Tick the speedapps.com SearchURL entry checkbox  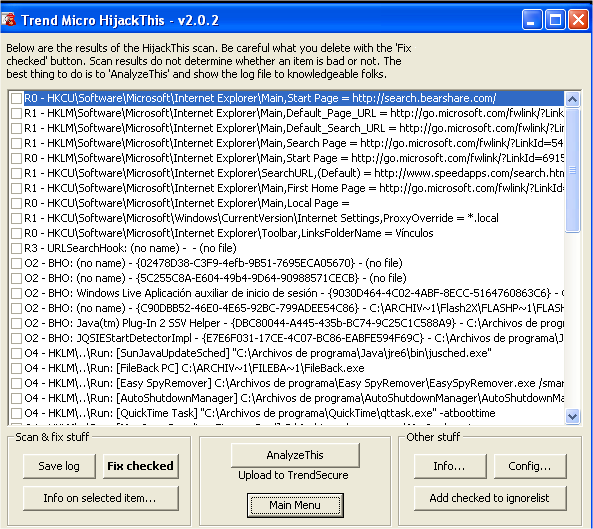16,173
